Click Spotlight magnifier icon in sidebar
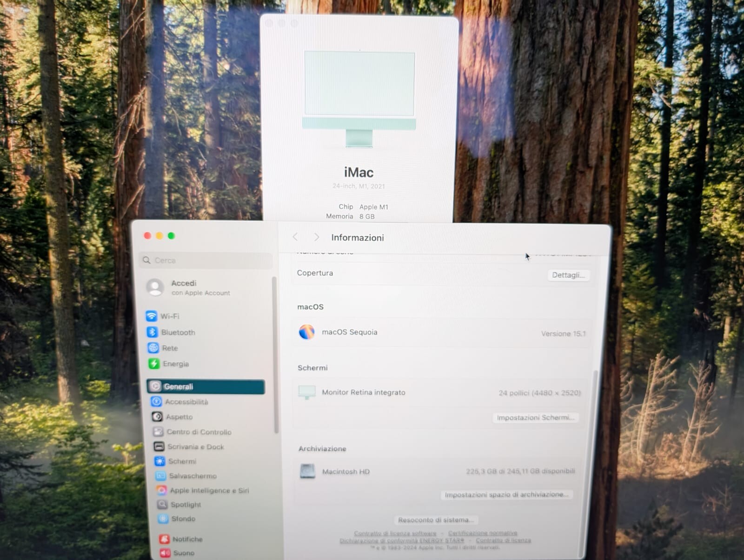The width and height of the screenshot is (744, 560). 162,504
